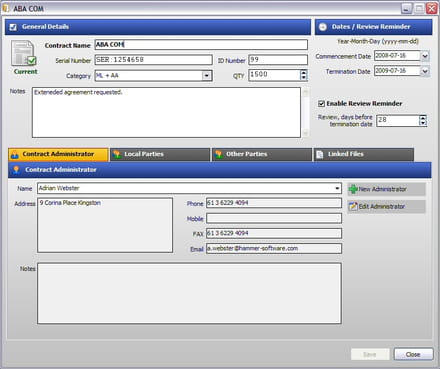Click the Termination Date value field
The width and height of the screenshot is (440, 369).
pyautogui.click(x=397, y=71)
